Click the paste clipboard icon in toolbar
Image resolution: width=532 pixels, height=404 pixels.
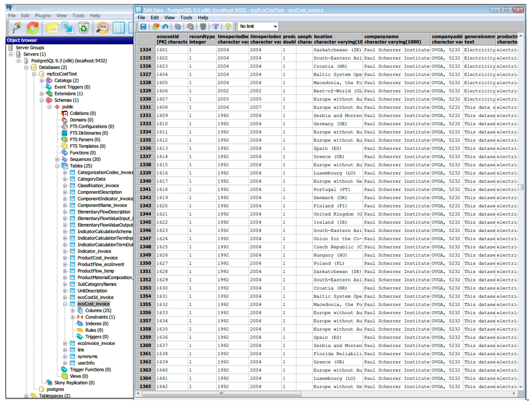point(191,27)
